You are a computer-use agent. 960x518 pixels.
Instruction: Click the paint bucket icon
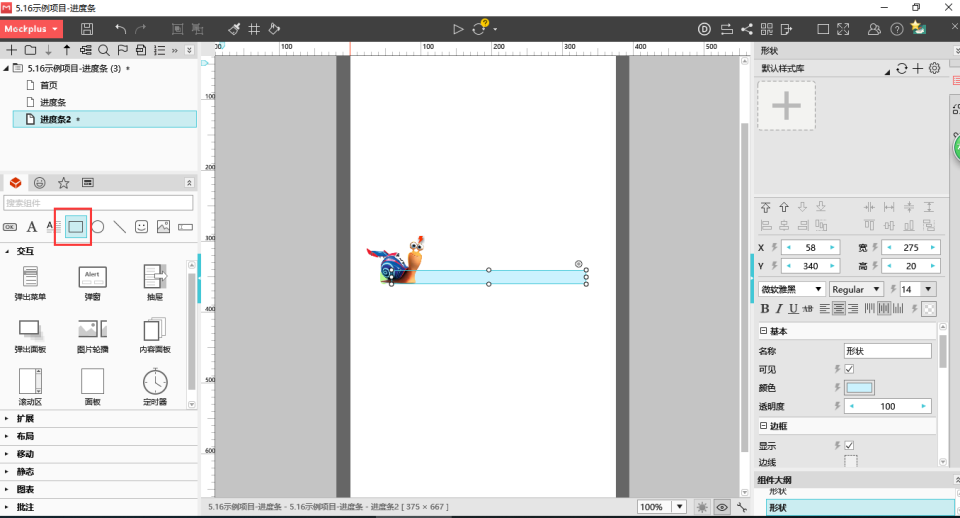point(274,29)
